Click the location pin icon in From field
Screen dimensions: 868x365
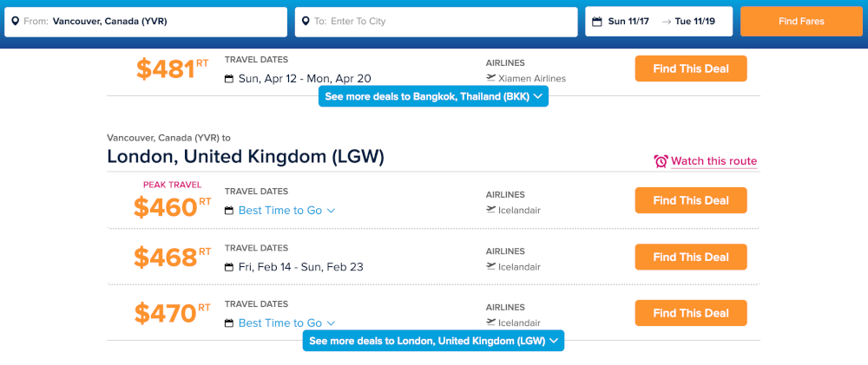tap(15, 22)
